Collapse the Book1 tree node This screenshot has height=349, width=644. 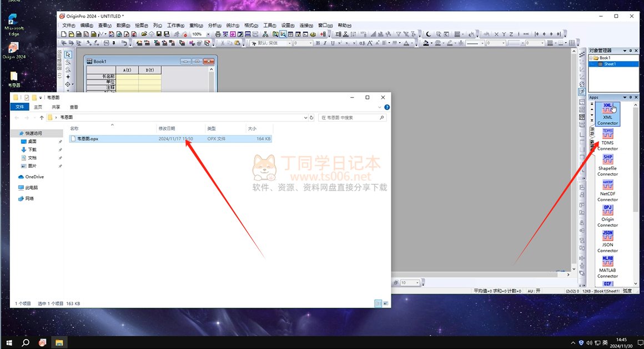[591, 58]
